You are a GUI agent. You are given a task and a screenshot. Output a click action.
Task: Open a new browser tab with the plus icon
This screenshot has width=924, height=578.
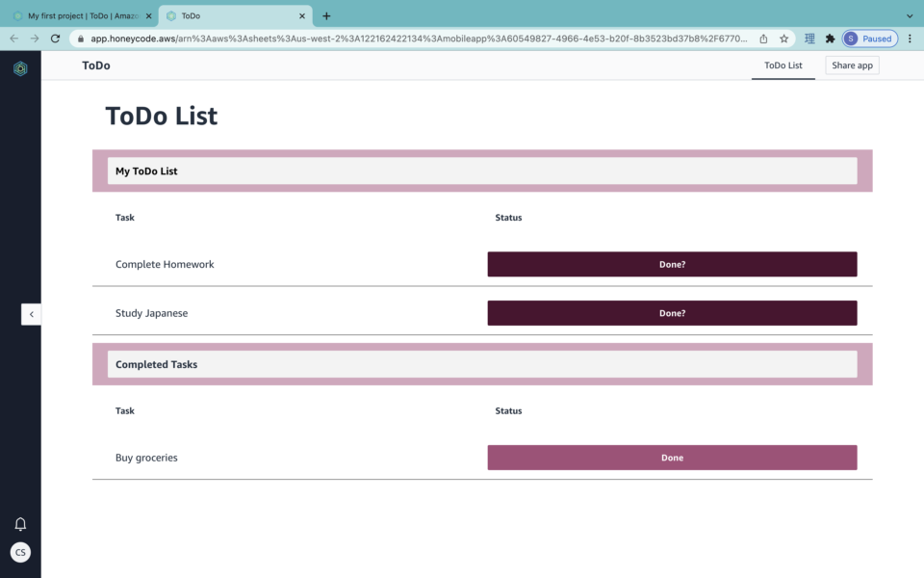coord(327,15)
